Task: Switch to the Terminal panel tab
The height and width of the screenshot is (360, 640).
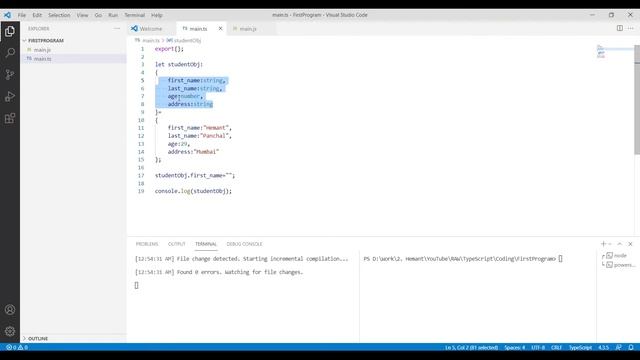Action: 206,244
